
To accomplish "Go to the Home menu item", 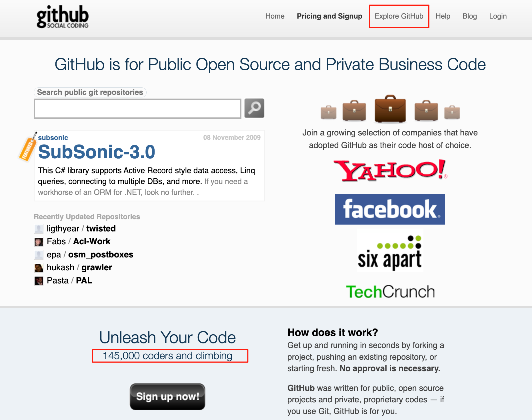I will 275,16.
